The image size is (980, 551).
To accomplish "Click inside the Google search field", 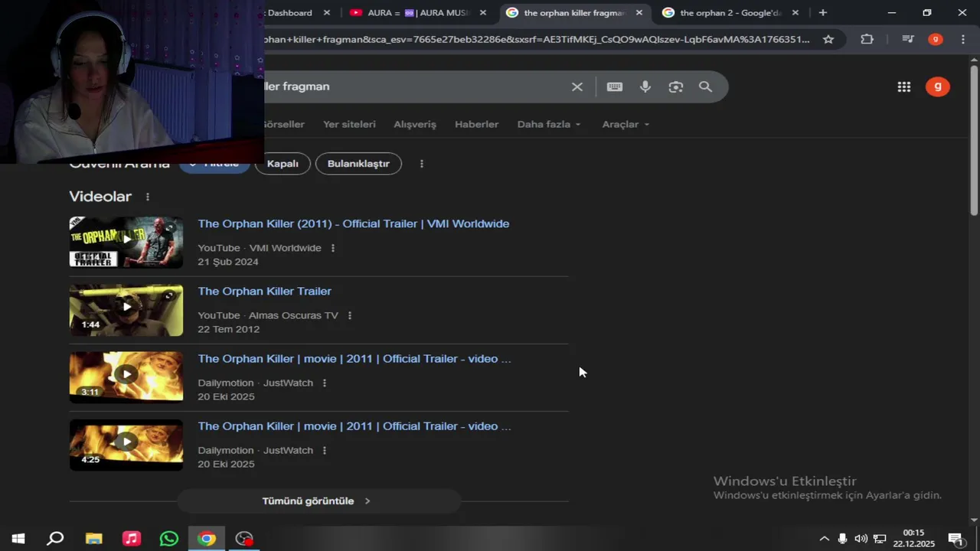I will tap(413, 86).
